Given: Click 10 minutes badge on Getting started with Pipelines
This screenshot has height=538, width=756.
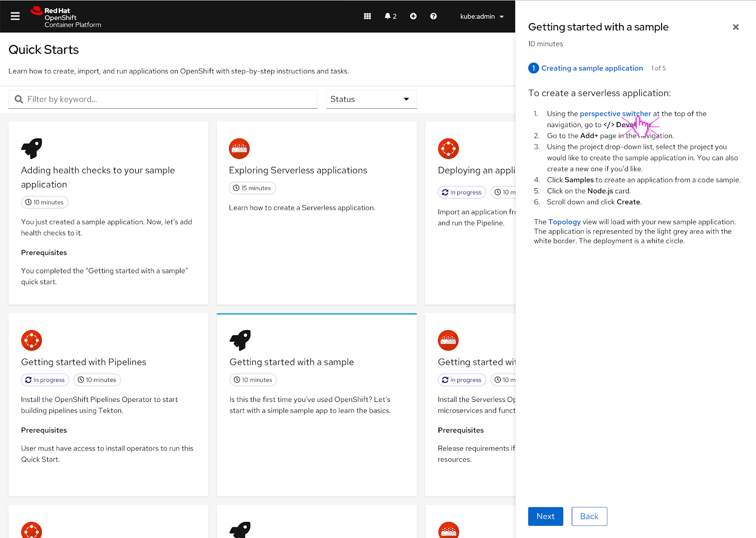Looking at the screenshot, I should pyautogui.click(x=97, y=380).
